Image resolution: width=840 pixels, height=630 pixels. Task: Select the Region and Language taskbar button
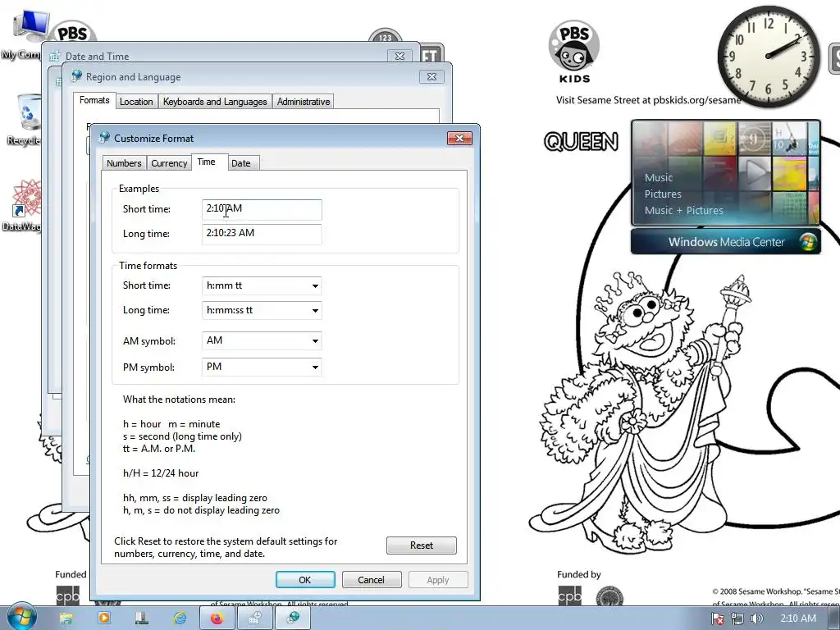point(293,619)
